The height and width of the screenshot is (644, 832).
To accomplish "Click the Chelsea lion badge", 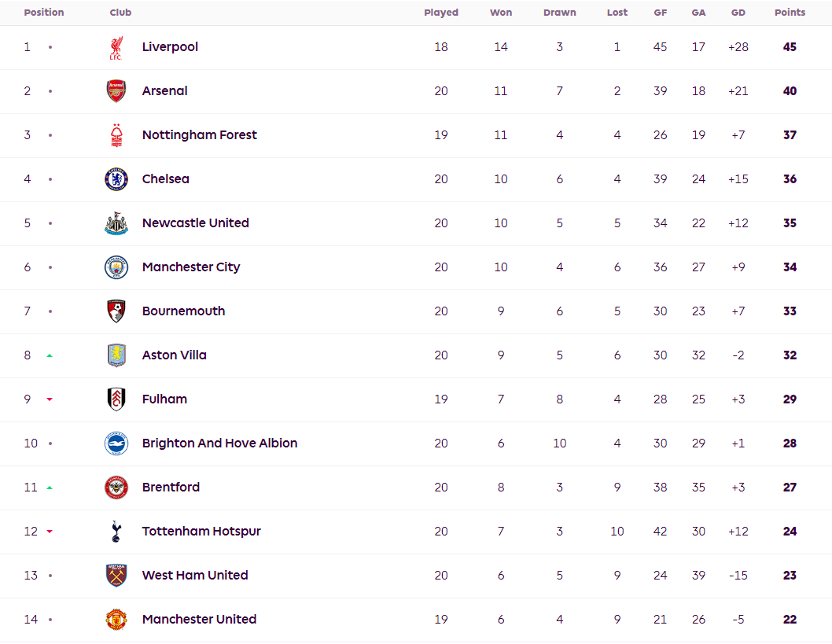I will 116,179.
